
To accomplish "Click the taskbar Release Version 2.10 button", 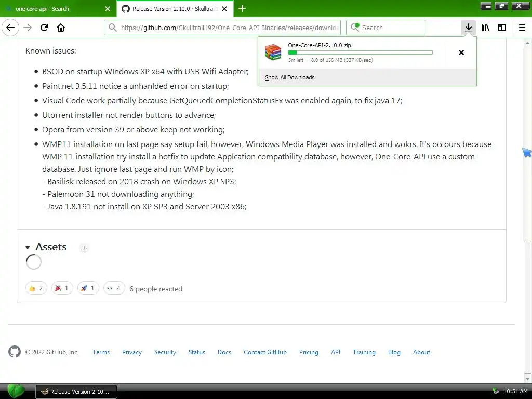I will click(76, 392).
